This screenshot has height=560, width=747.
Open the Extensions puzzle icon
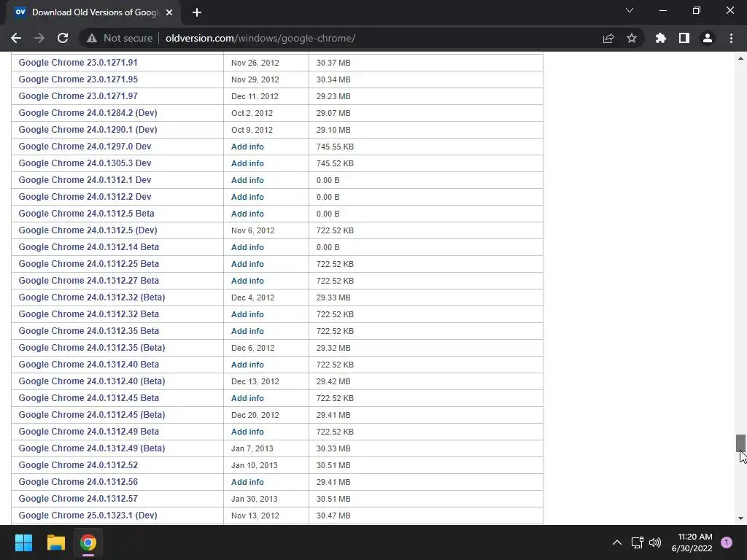click(x=661, y=38)
